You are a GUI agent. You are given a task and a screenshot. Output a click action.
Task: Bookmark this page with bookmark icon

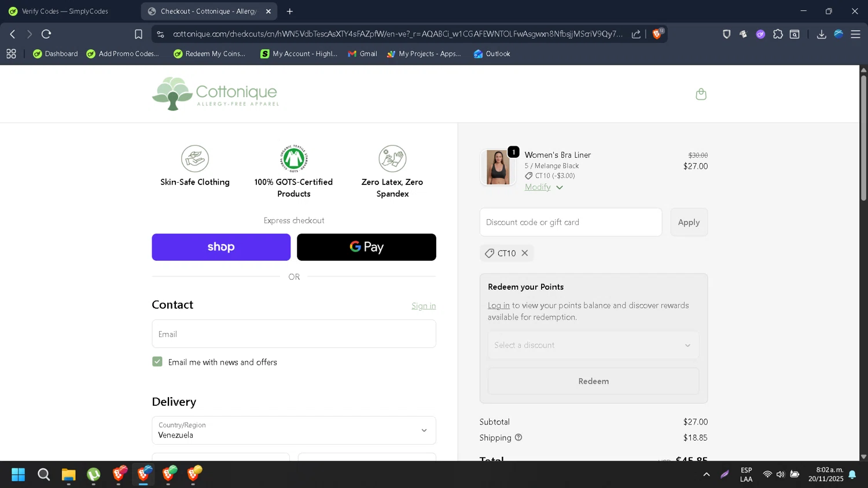pyautogui.click(x=138, y=34)
